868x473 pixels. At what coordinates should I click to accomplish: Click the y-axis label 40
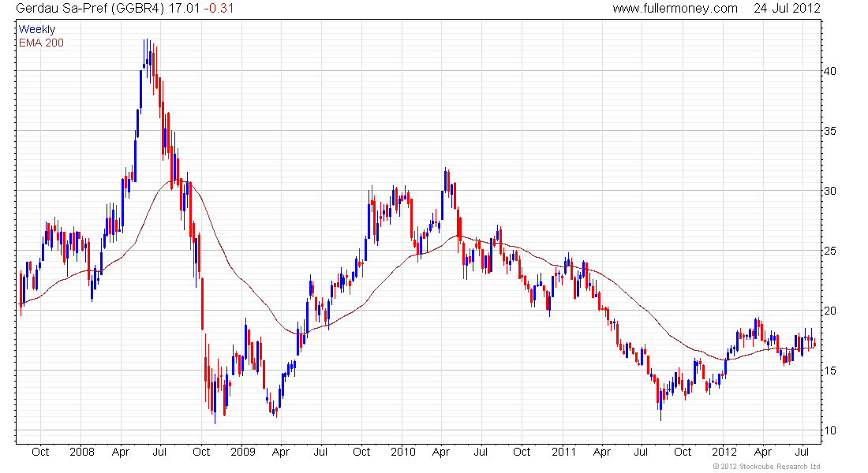coord(830,71)
